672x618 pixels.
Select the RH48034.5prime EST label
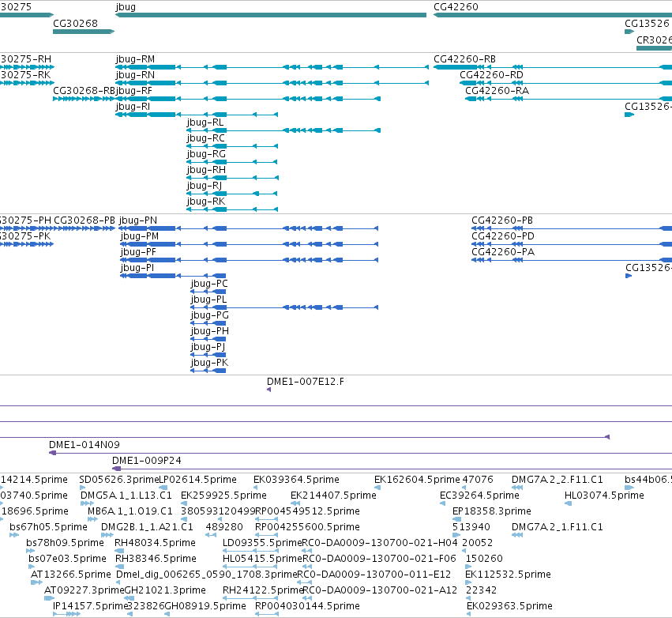[x=155, y=543]
